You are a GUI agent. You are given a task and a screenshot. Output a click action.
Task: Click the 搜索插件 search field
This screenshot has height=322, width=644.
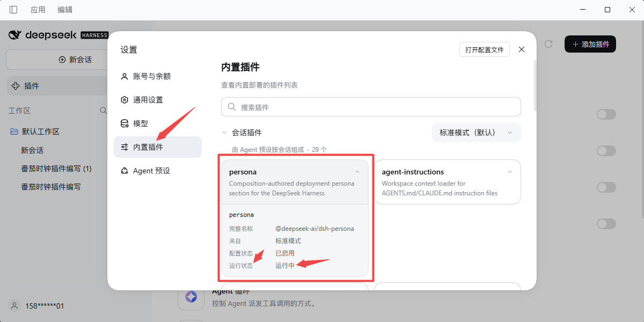coord(371,107)
